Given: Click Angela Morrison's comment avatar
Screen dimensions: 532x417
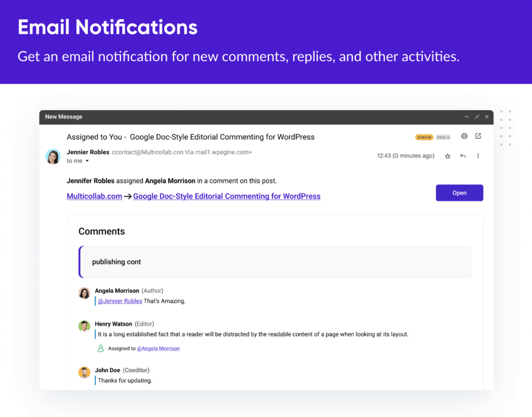Looking at the screenshot, I should point(84,293).
